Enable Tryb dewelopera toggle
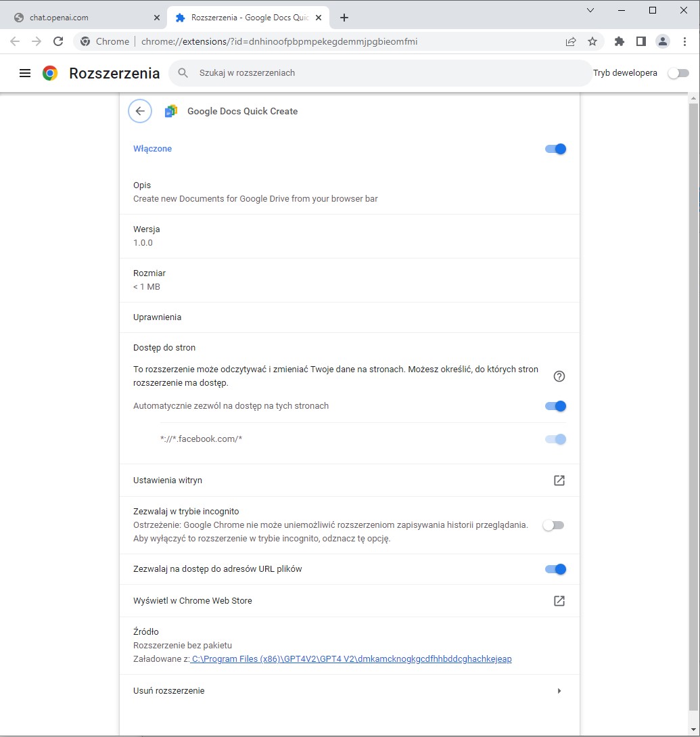 (x=678, y=73)
